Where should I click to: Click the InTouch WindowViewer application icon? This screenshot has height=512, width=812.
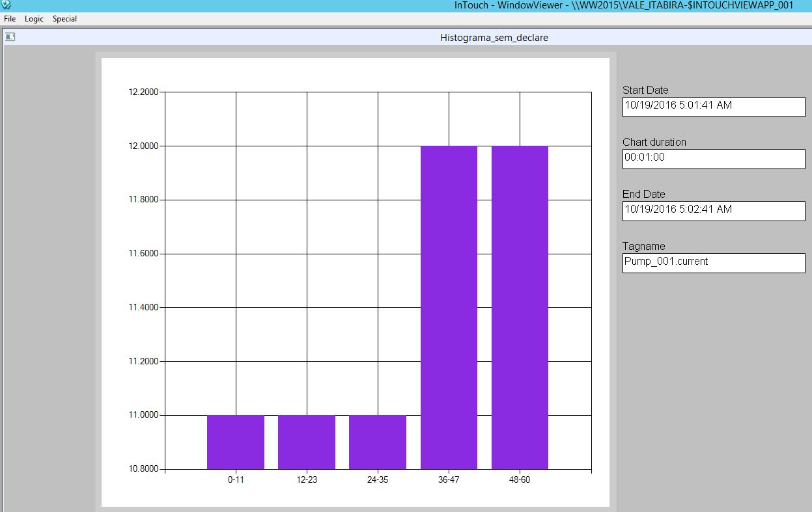5,5
